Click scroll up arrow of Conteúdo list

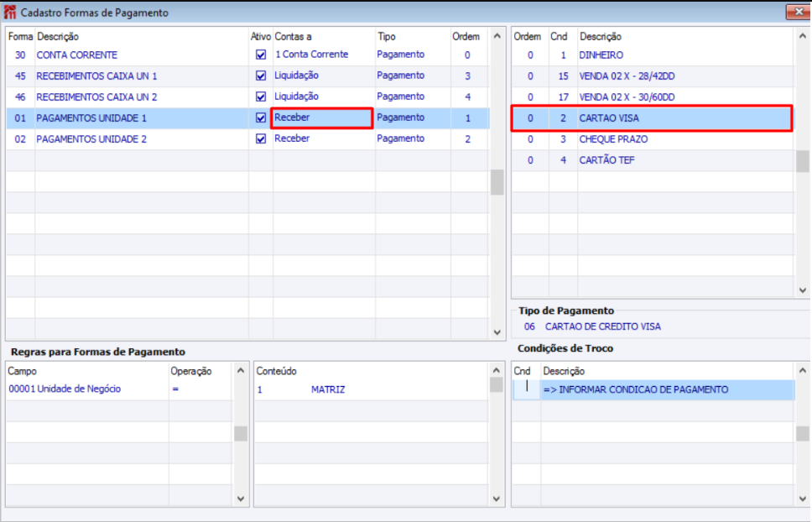pyautogui.click(x=496, y=371)
